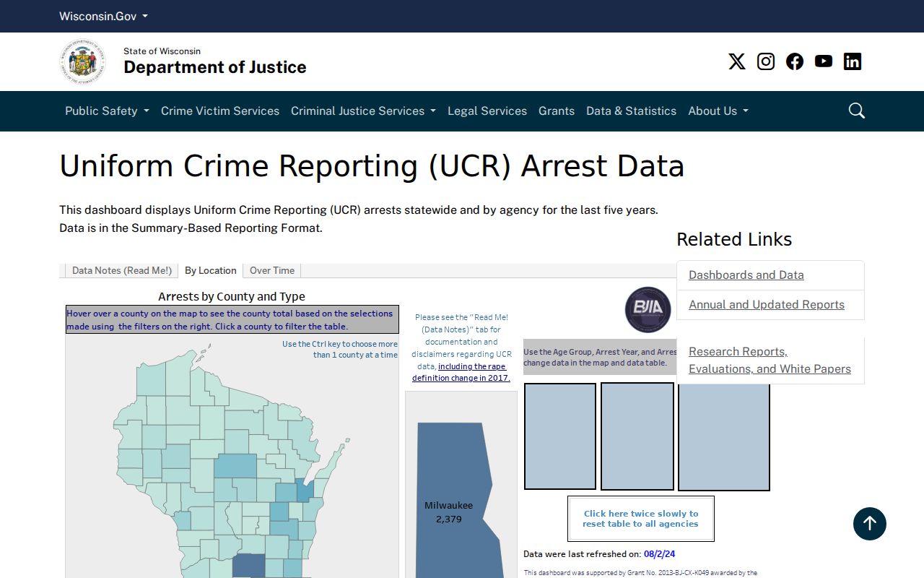This screenshot has height=578, width=924.
Task: Click the reset table to all agencies button
Action: [641, 519]
